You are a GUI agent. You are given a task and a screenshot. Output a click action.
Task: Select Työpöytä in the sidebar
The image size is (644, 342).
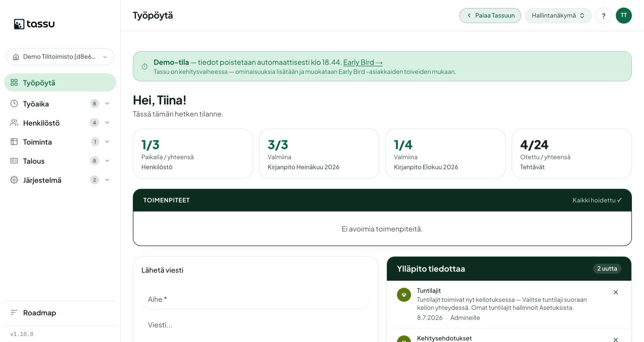click(60, 82)
